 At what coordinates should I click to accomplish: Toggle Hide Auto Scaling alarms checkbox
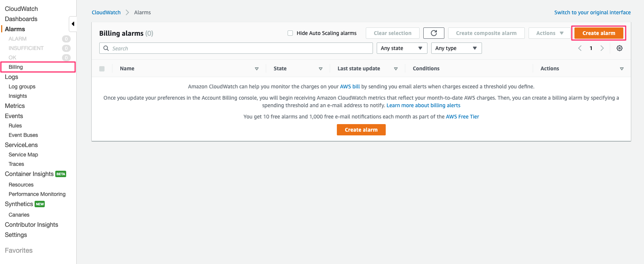(x=290, y=33)
